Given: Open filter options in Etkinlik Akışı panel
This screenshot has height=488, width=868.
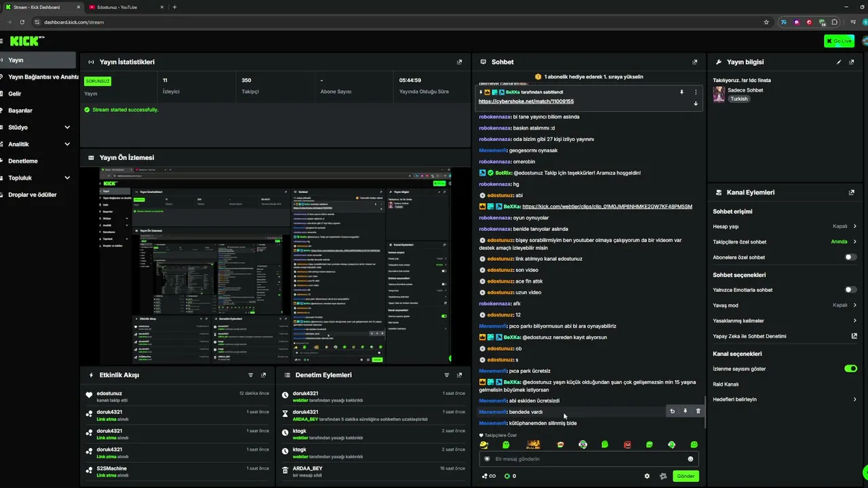Looking at the screenshot, I should click(250, 375).
